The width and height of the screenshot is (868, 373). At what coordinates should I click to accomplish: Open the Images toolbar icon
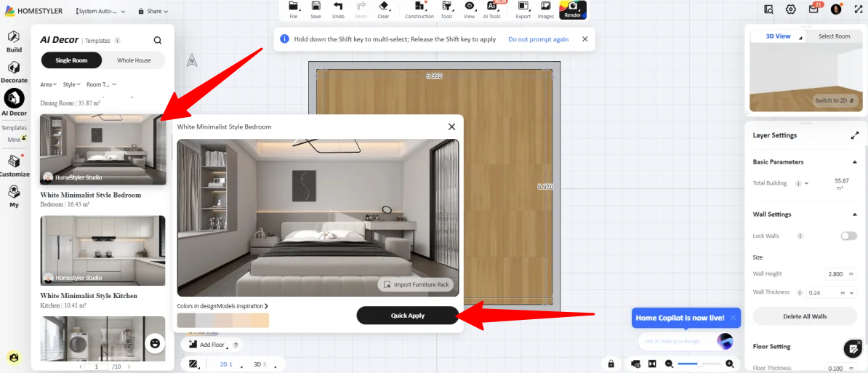pos(545,6)
